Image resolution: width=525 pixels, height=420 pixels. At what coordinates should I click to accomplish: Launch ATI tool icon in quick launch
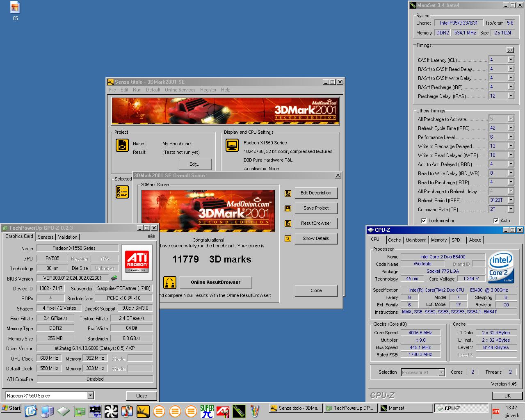(x=223, y=411)
